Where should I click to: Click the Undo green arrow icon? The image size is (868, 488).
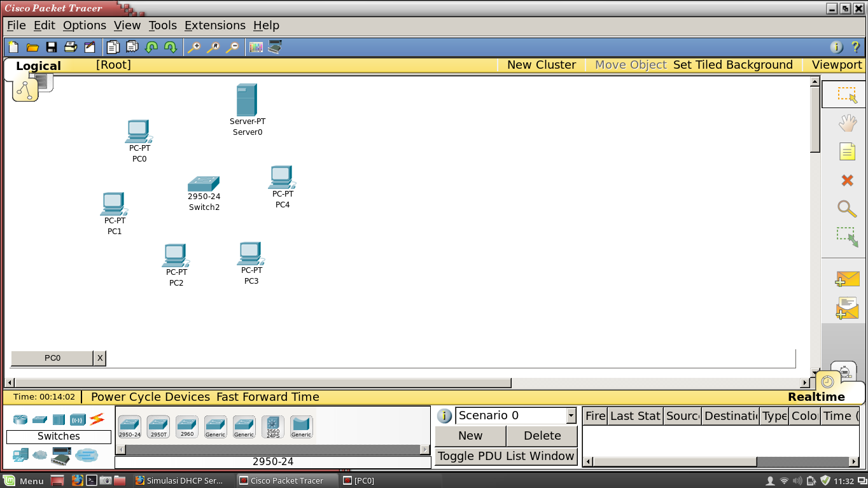click(x=151, y=47)
